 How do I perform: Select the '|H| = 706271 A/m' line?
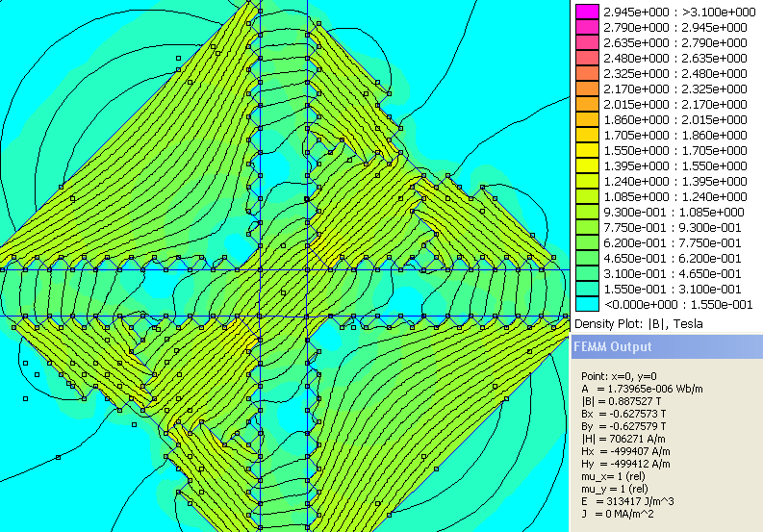[x=623, y=439]
